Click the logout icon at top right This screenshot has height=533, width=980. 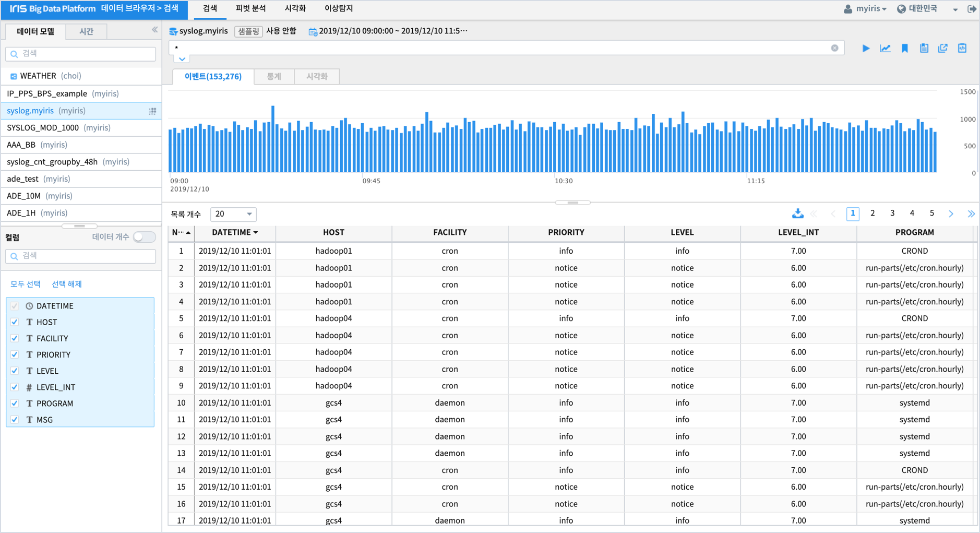pyautogui.click(x=972, y=9)
